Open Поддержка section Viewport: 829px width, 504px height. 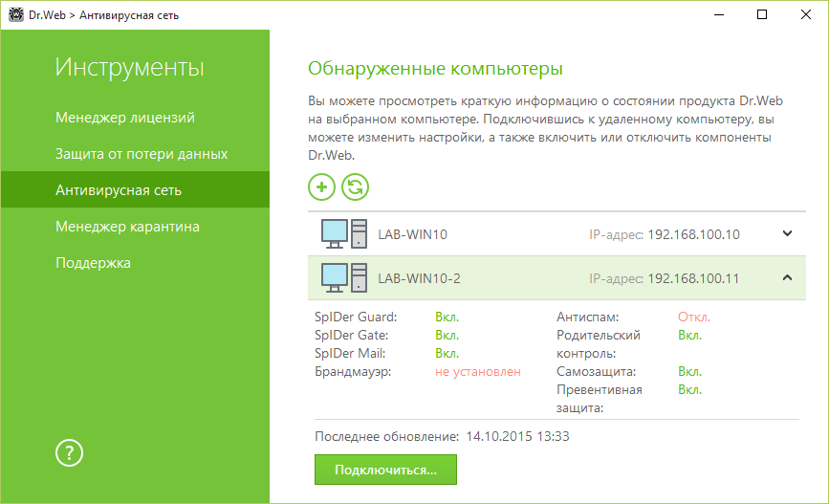[93, 263]
